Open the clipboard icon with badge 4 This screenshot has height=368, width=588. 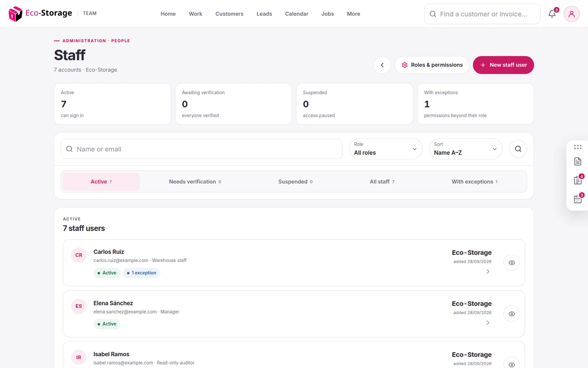click(x=578, y=180)
